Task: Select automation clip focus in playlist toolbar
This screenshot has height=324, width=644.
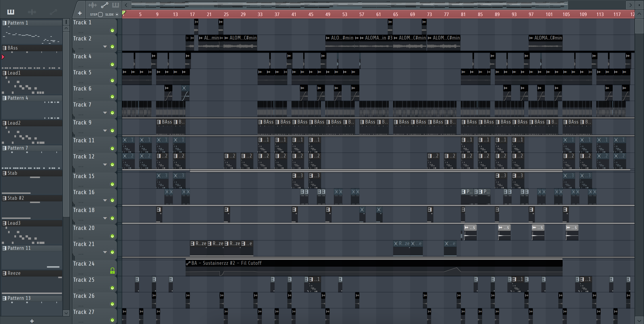Action: click(104, 5)
